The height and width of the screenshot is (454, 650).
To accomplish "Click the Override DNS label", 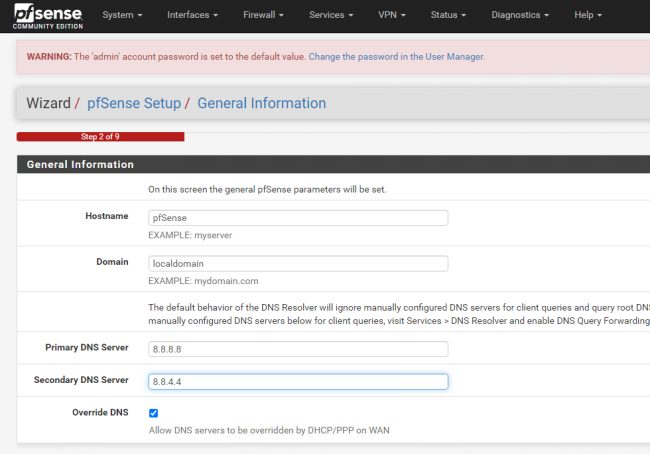I will click(x=100, y=413).
